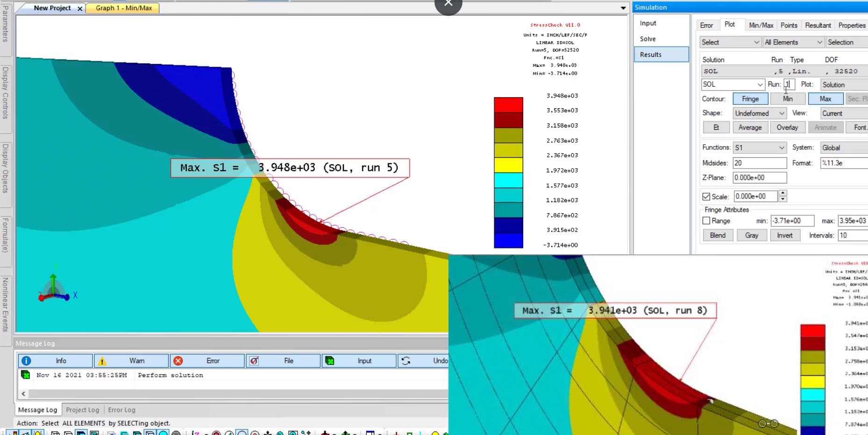Click the Average button in the Plot panel
The height and width of the screenshot is (435, 868).
click(x=750, y=127)
